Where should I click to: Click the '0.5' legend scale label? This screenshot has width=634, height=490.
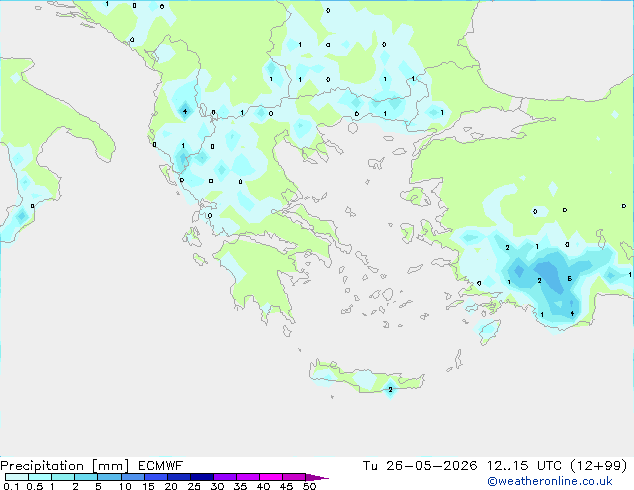tap(35, 486)
